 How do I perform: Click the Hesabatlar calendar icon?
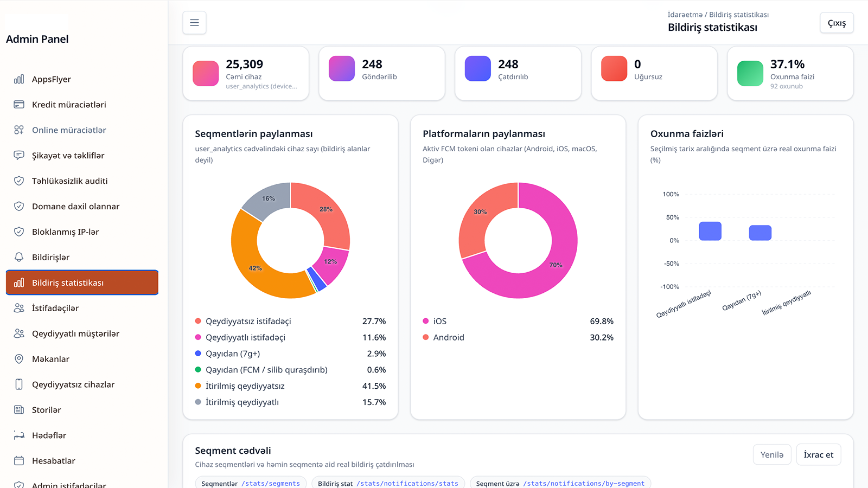coord(19,461)
